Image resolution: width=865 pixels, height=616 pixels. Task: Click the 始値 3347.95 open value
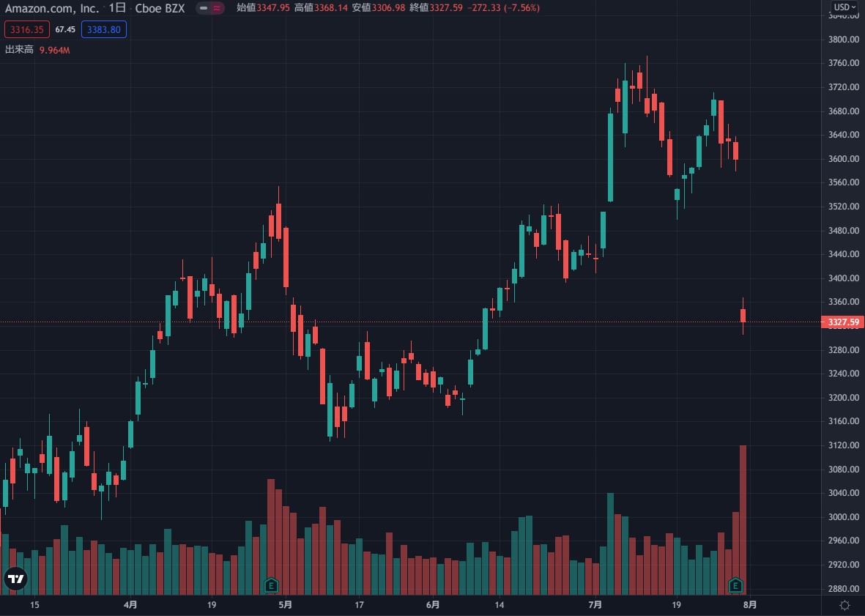click(x=263, y=8)
